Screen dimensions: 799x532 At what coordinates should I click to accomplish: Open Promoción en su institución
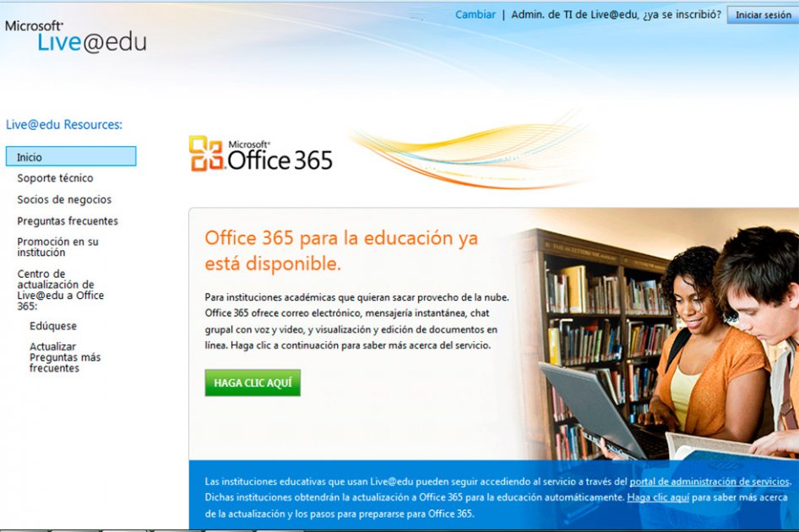point(57,247)
